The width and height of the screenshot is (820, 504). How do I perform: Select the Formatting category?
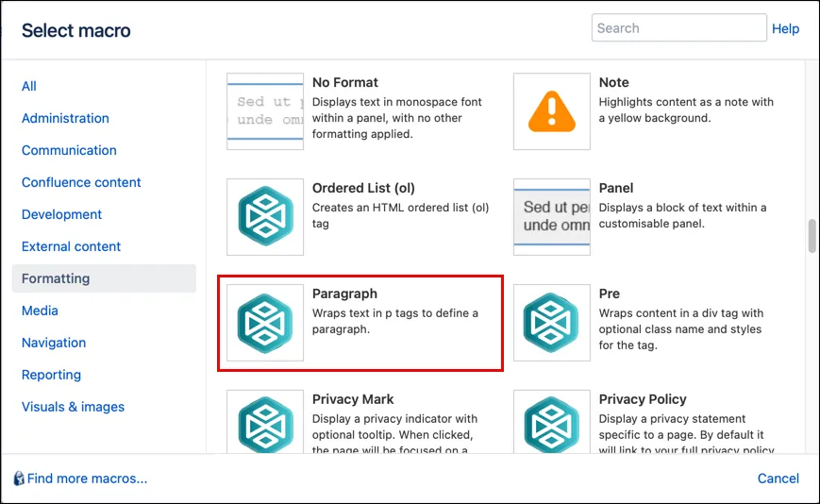coord(104,278)
